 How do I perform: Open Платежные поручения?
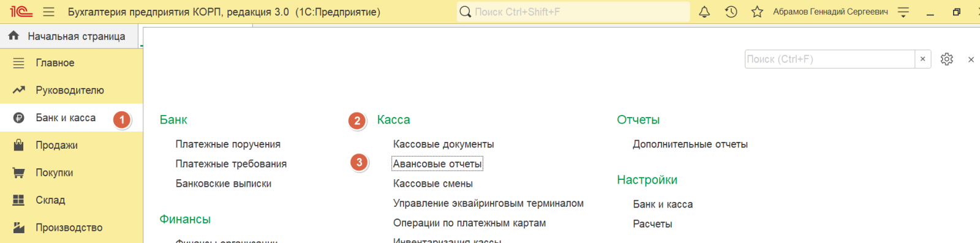click(x=228, y=144)
